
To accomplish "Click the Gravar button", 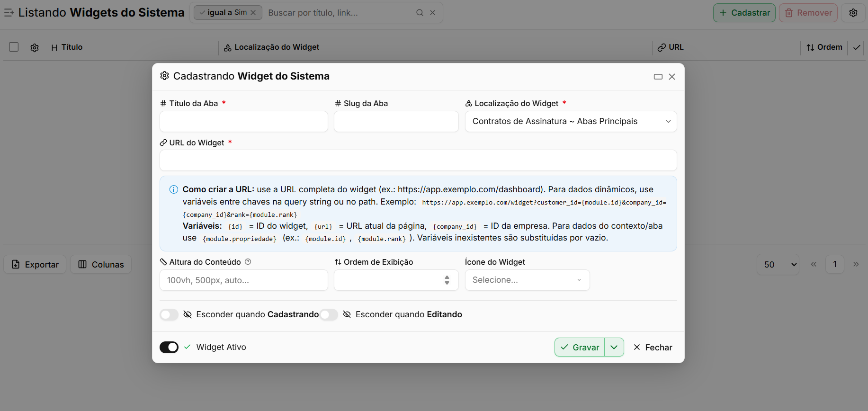I will (580, 347).
